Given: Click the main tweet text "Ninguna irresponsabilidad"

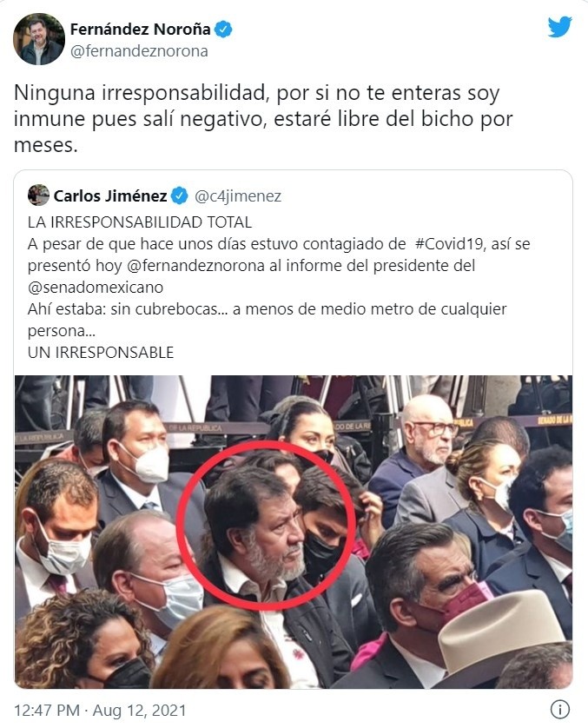Looking at the screenshot, I should 142,93.
